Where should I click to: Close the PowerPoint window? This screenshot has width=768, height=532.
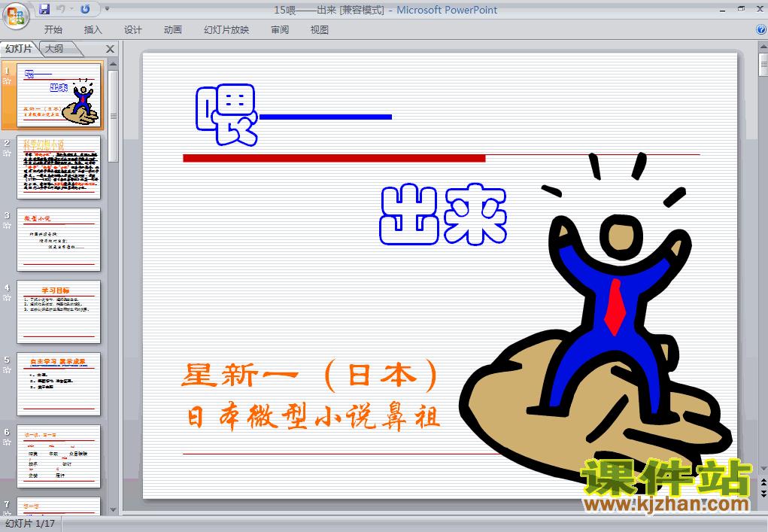(x=760, y=9)
